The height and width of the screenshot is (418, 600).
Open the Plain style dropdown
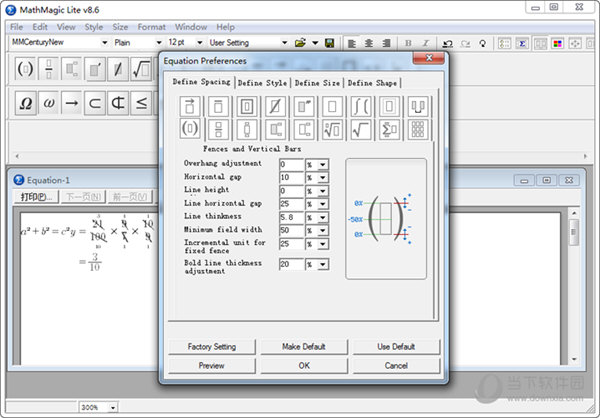pos(159,42)
